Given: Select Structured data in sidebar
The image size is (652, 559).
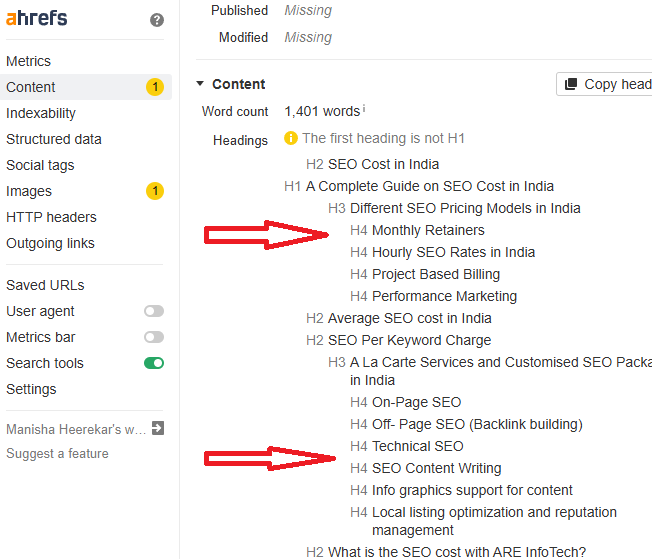Looking at the screenshot, I should click(53, 139).
